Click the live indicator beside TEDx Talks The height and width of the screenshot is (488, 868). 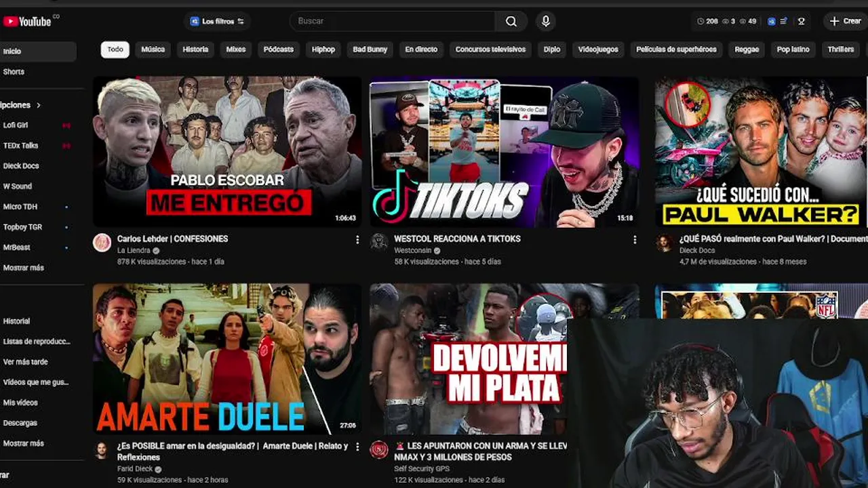[66, 146]
